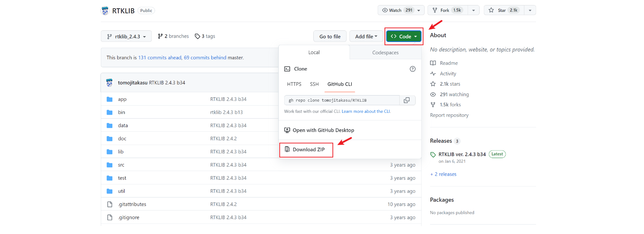Image resolution: width=644 pixels, height=234 pixels.
Task: Click the src folder icon
Action: tap(110, 165)
